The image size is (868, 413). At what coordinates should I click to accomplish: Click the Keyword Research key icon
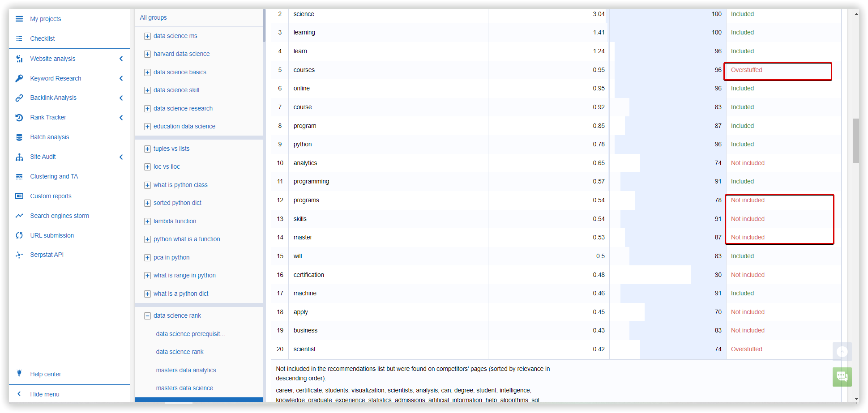(19, 78)
